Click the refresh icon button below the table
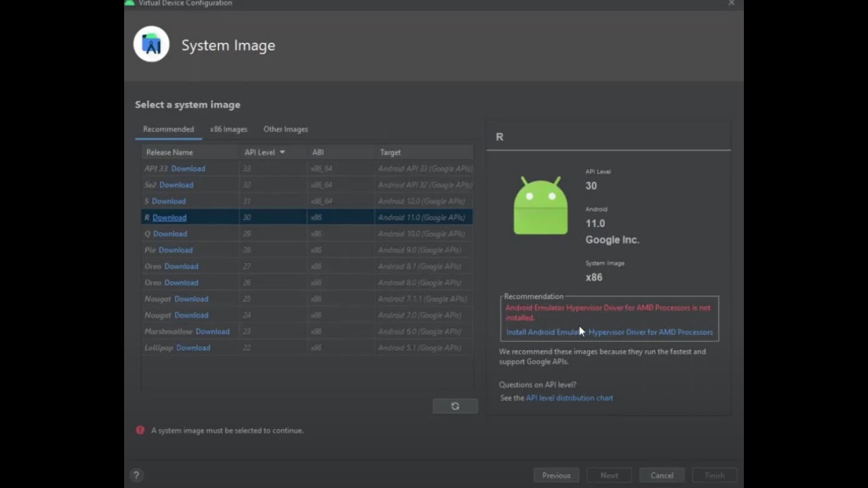Viewport: 868px width, 488px height. (x=455, y=406)
